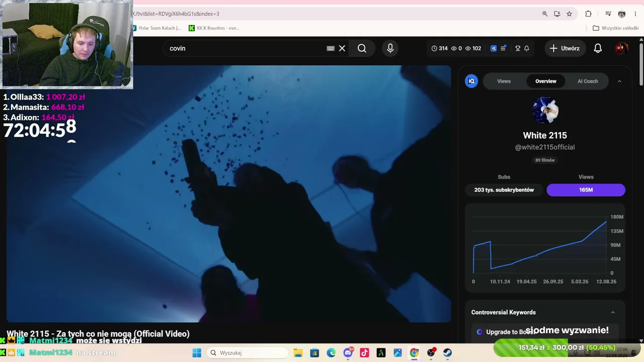Open the black app with green A logo on taskbar
644x362 pixels.
point(381,352)
